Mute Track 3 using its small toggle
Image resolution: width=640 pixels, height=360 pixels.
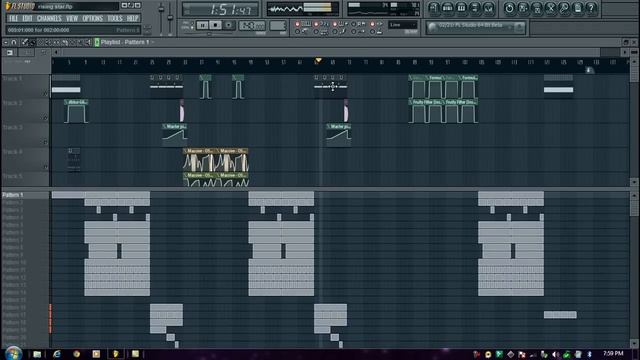tap(45, 142)
